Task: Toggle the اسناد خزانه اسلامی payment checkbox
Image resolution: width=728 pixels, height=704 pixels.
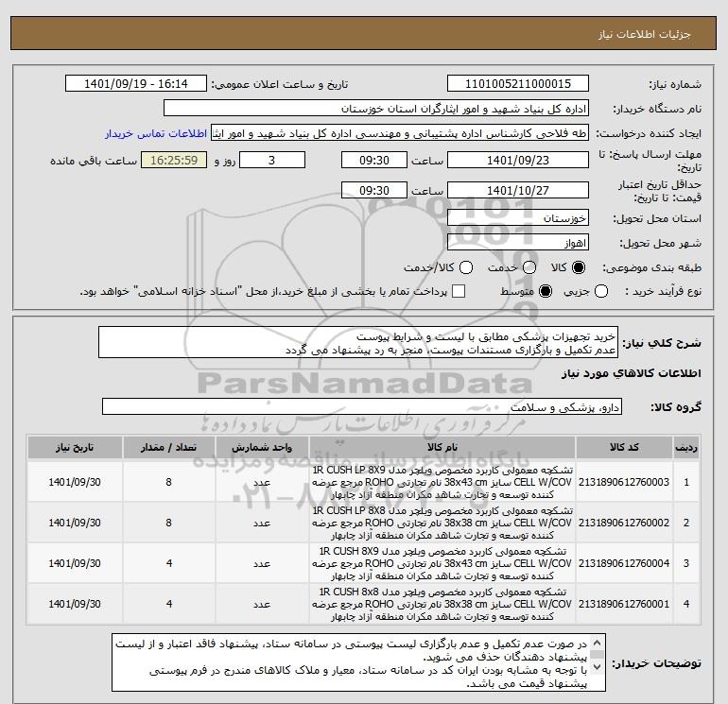Action: [459, 291]
